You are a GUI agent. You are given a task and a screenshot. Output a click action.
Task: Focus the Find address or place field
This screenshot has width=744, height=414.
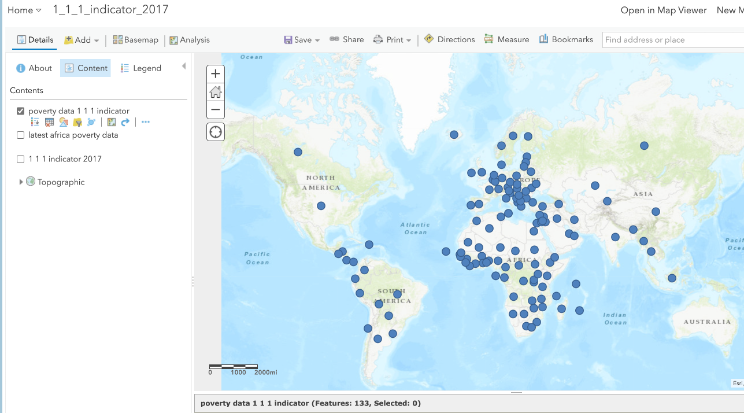673,40
